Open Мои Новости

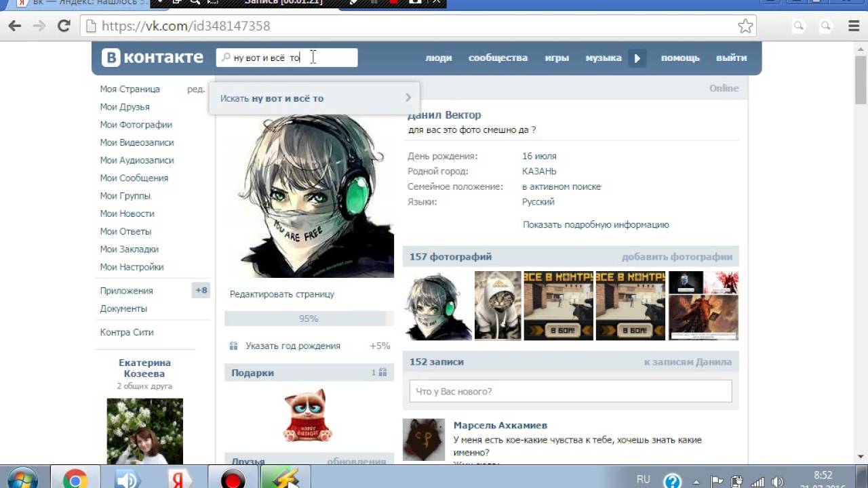point(127,213)
